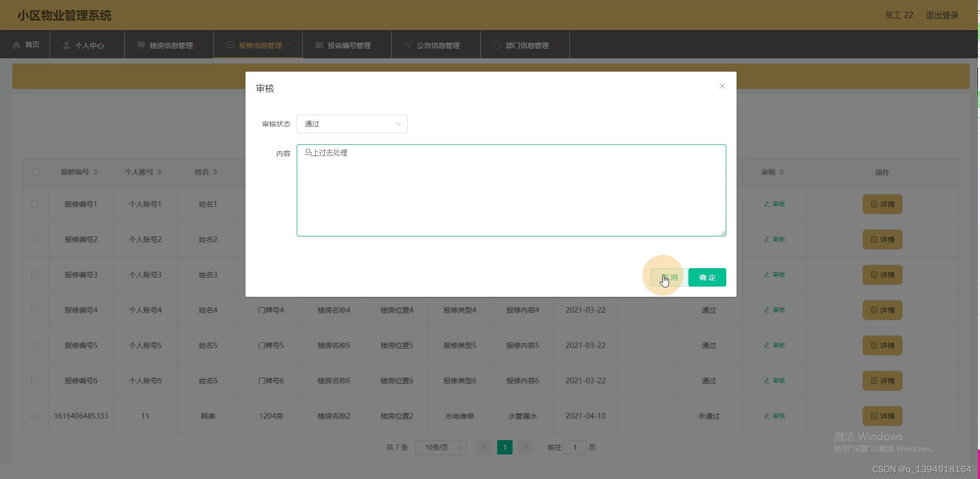The width and height of the screenshot is (980, 479).
Task: Confirm the audit with 确定 button
Action: click(707, 277)
